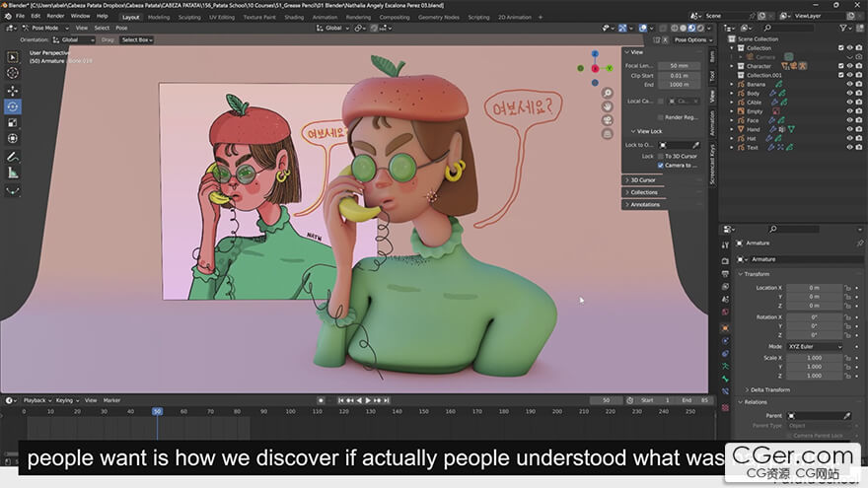Disable rendering of the Text object

[x=858, y=147]
